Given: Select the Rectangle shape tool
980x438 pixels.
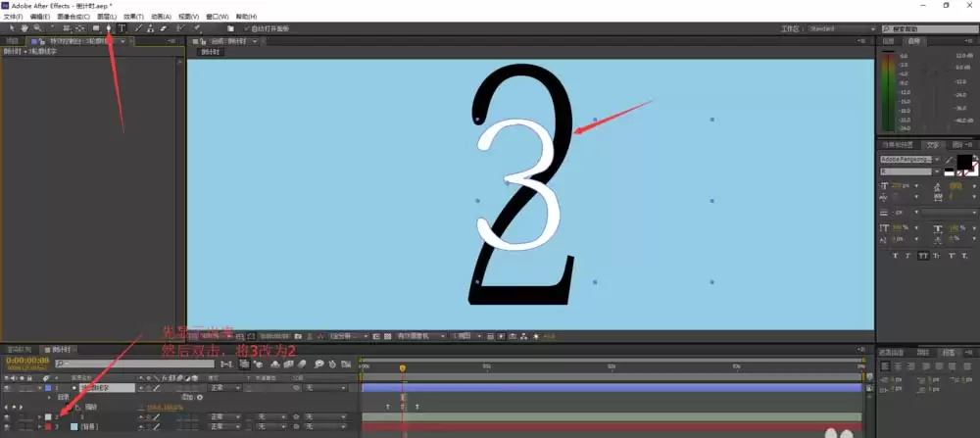Looking at the screenshot, I should (x=96, y=28).
